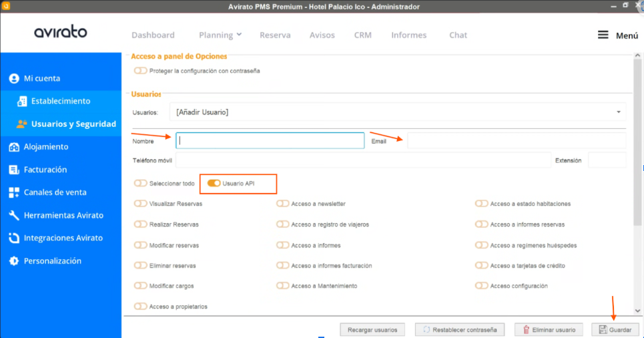Image resolution: width=644 pixels, height=338 pixels.
Task: Click trash icon on Eliminar usuario
Action: tap(526, 330)
